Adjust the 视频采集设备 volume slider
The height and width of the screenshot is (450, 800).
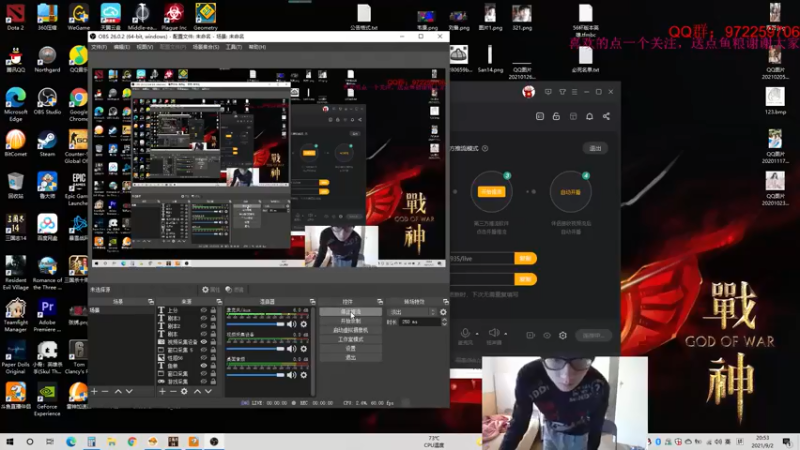pos(256,349)
